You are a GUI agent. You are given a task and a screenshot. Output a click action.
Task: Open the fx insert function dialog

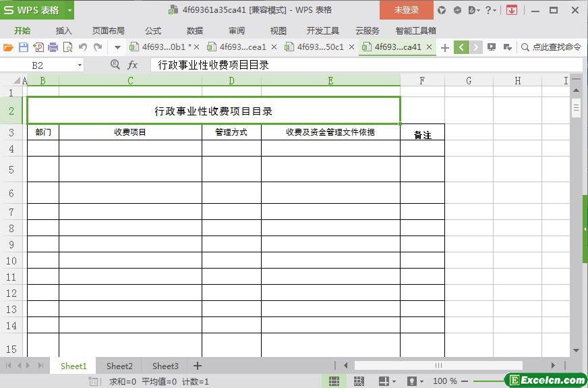click(132, 65)
